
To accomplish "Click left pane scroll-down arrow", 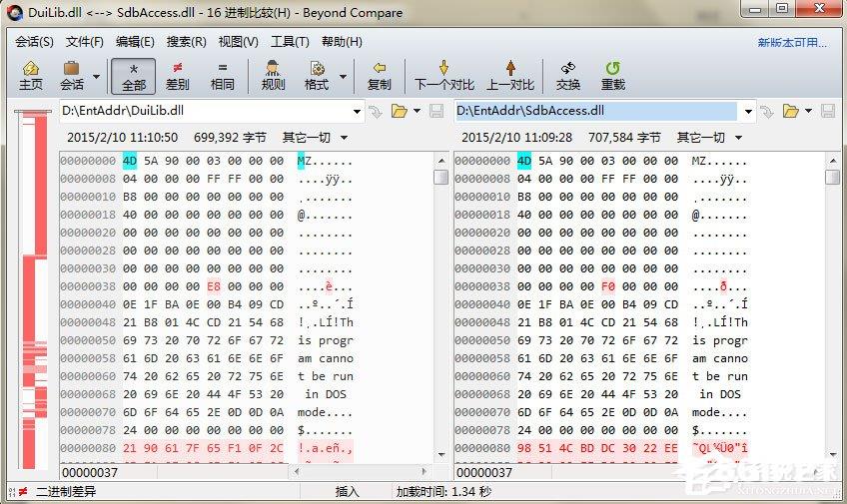I will (x=440, y=454).
